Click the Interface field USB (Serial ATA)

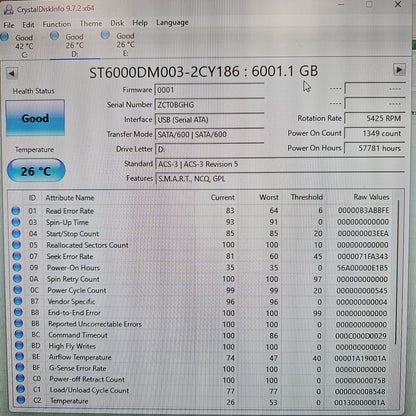pyautogui.click(x=209, y=120)
